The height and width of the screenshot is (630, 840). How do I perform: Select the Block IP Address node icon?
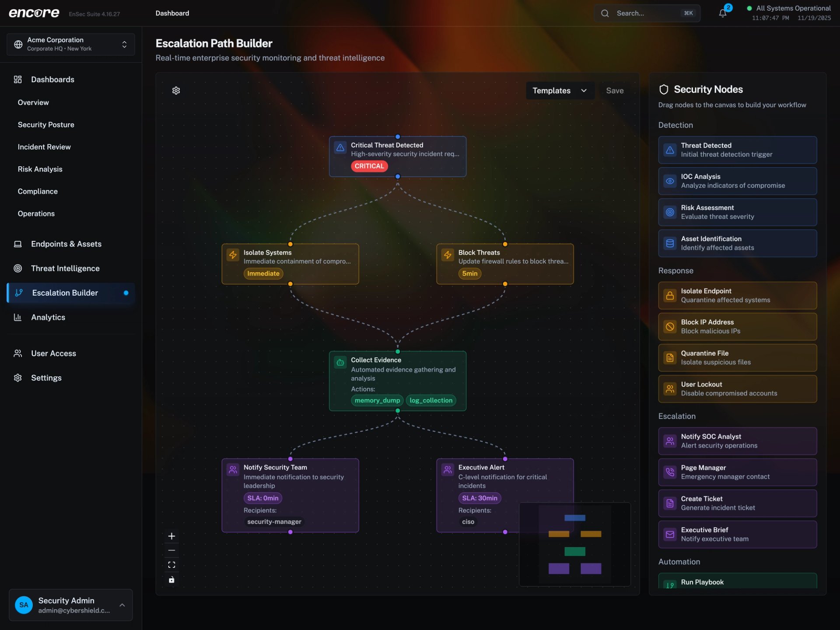(x=670, y=327)
